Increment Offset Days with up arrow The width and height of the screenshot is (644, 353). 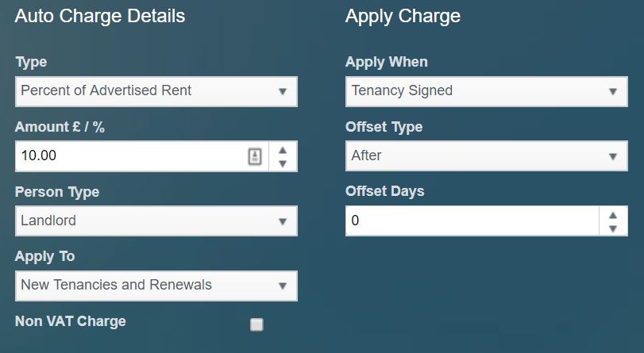click(x=612, y=214)
